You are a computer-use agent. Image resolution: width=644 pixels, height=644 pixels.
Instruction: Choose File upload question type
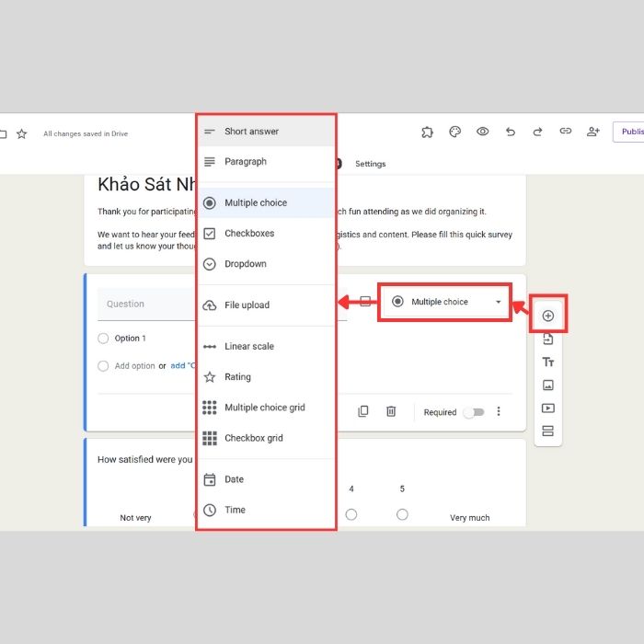[266, 305]
